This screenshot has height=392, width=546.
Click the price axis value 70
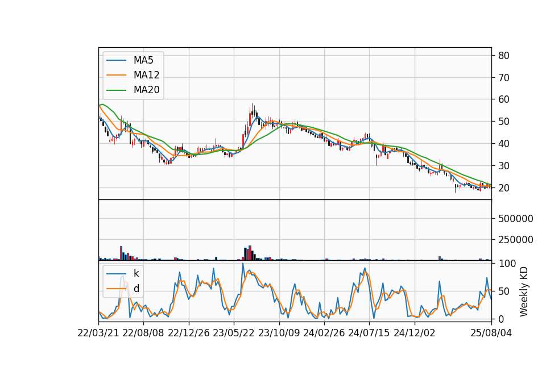click(504, 78)
